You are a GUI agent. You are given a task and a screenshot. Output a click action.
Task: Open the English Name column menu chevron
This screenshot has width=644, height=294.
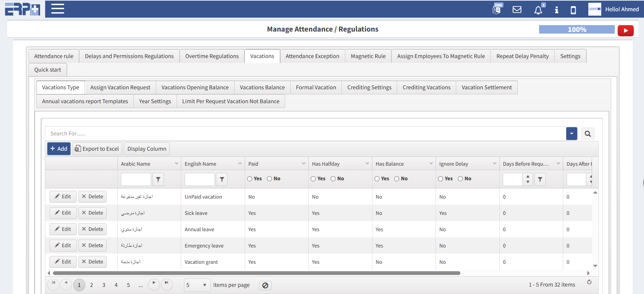pos(240,164)
